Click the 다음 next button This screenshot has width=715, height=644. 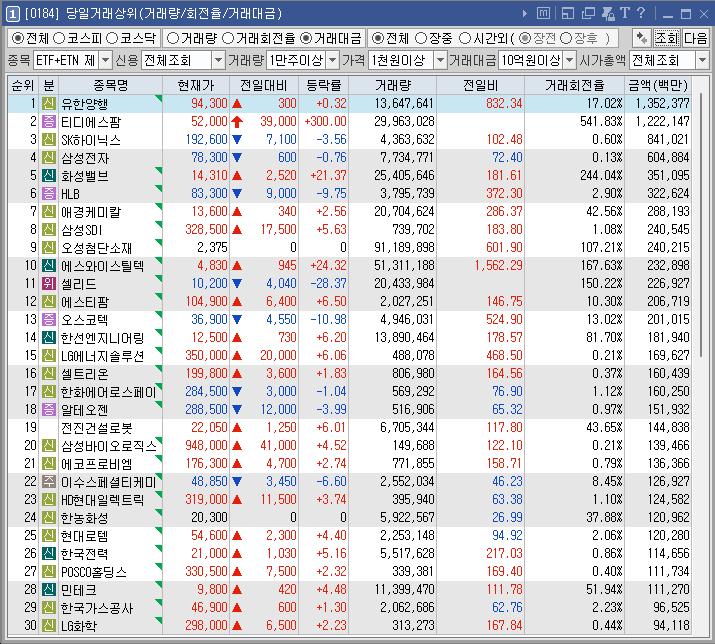coord(696,38)
